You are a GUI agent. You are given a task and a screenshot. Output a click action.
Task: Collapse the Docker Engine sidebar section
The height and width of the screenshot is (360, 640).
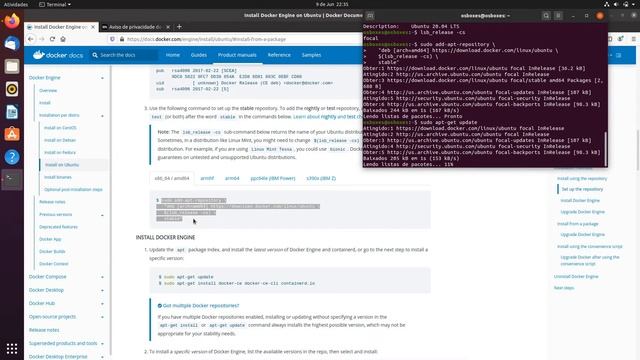[x=102, y=78]
